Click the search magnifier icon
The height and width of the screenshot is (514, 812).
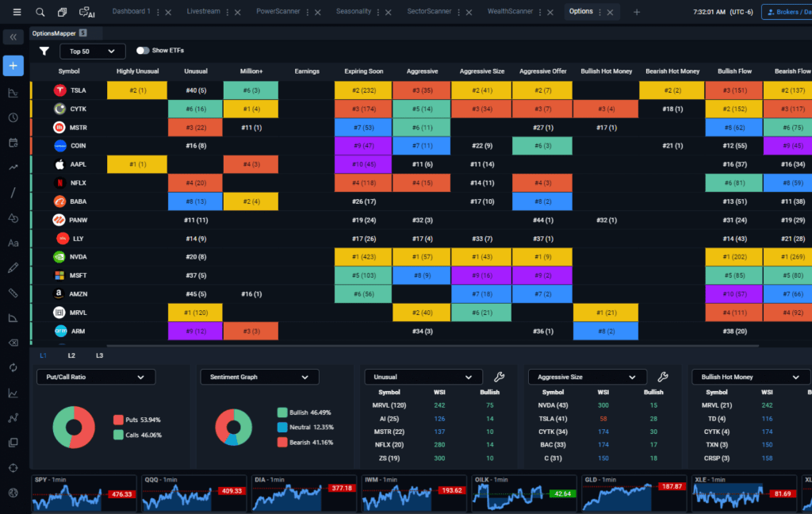pos(40,12)
